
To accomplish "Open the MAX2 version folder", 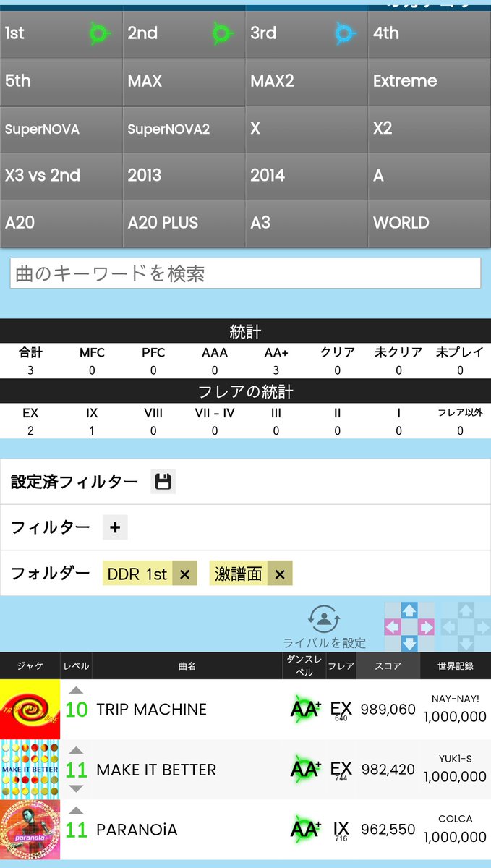I will [x=307, y=81].
